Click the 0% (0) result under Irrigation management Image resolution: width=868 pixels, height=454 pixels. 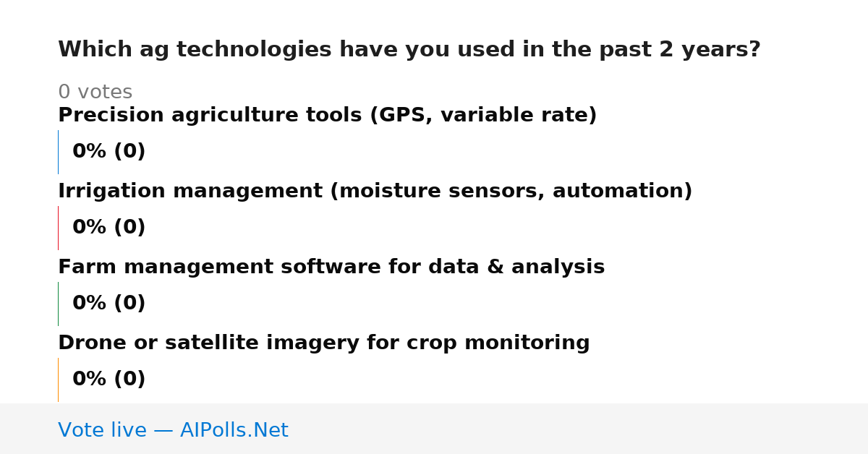(109, 228)
